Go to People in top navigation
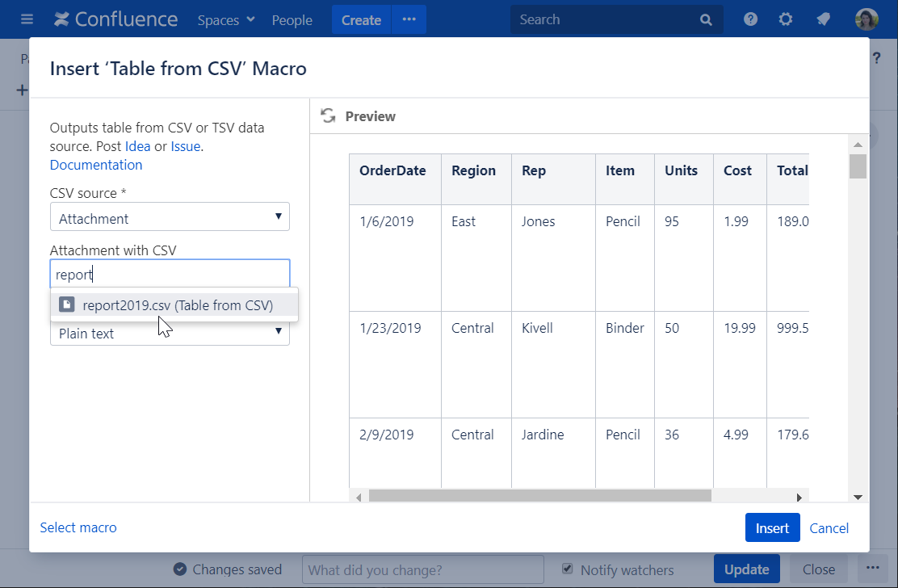The height and width of the screenshot is (588, 898). (x=292, y=20)
